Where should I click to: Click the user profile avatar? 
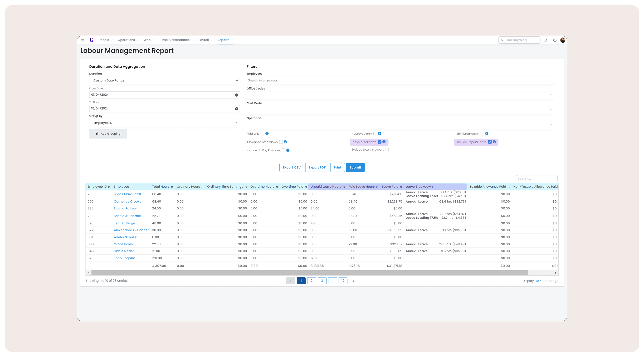[x=563, y=40]
